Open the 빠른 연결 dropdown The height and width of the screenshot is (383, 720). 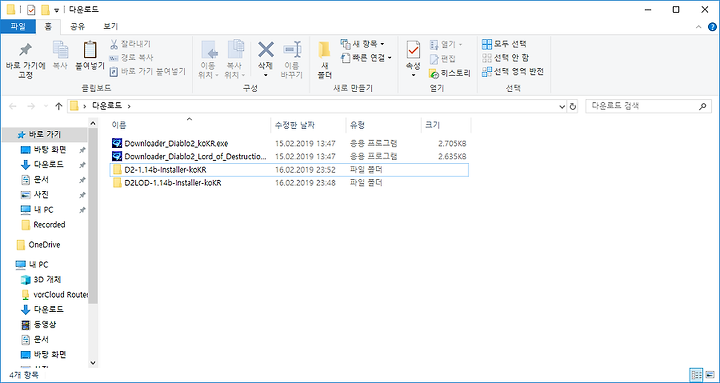point(366,58)
